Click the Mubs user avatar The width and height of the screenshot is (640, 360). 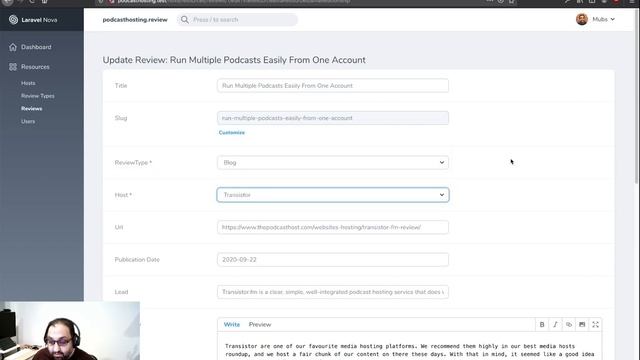pos(582,19)
